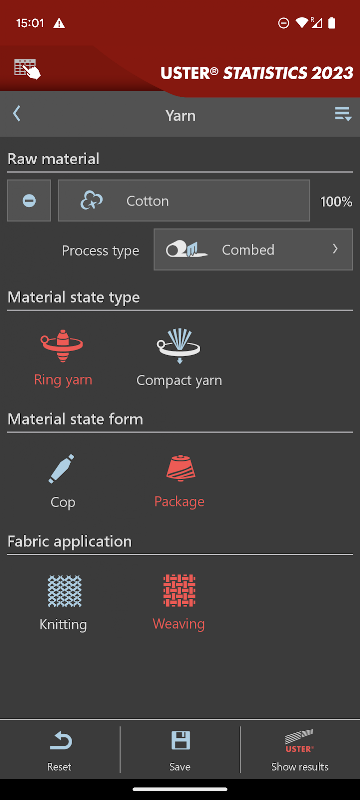Screen dimensions: 360x800
Task: Choose the Package cone icon
Action: pos(179,468)
